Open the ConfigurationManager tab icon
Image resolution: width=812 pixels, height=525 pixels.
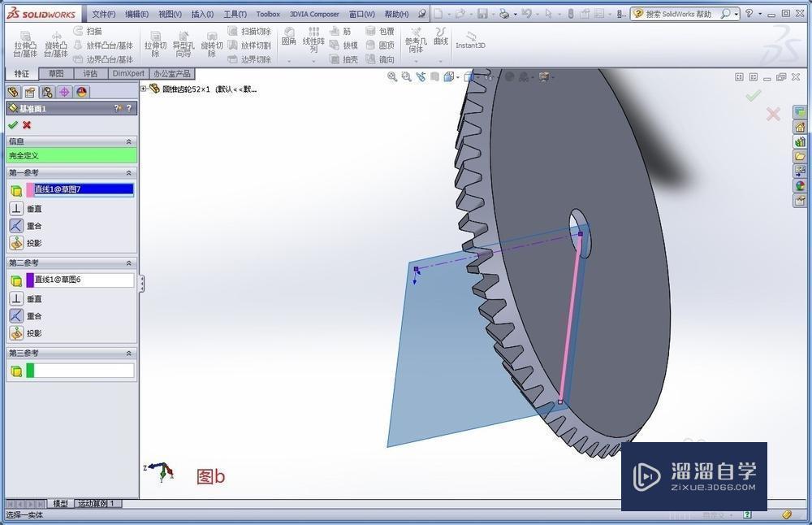click(47, 92)
